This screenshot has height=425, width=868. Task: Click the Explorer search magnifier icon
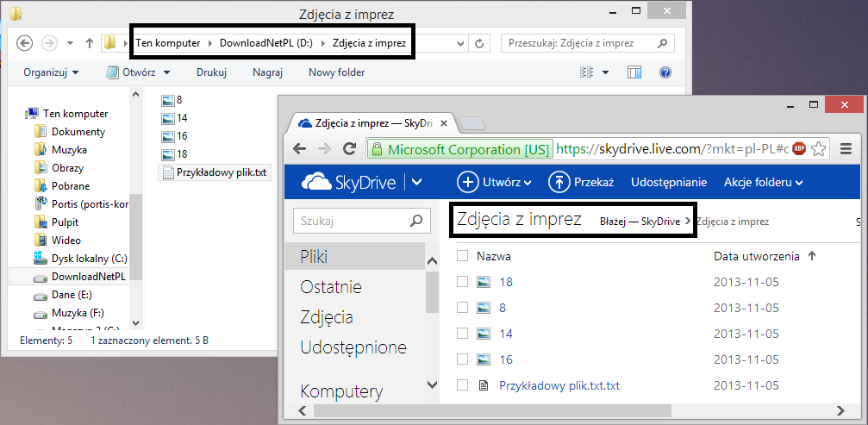662,43
